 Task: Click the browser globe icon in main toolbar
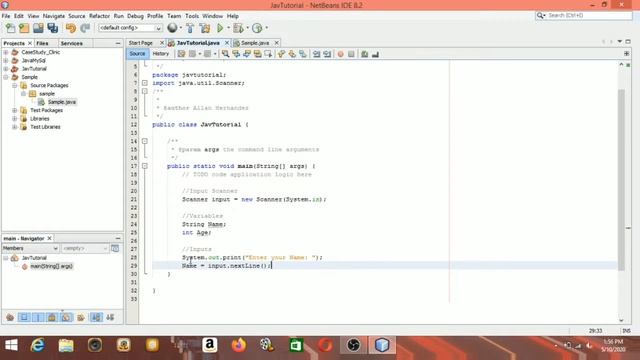pos(172,28)
